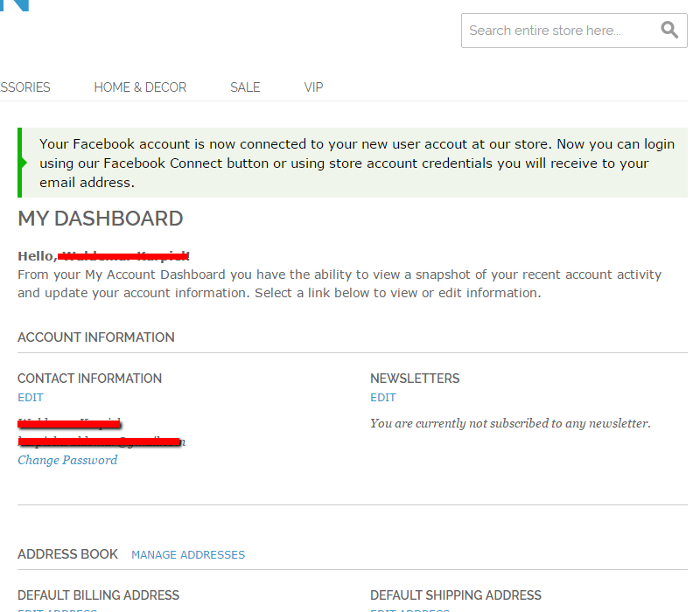The image size is (700, 612).
Task: Edit the Contact Information
Action: click(x=31, y=398)
